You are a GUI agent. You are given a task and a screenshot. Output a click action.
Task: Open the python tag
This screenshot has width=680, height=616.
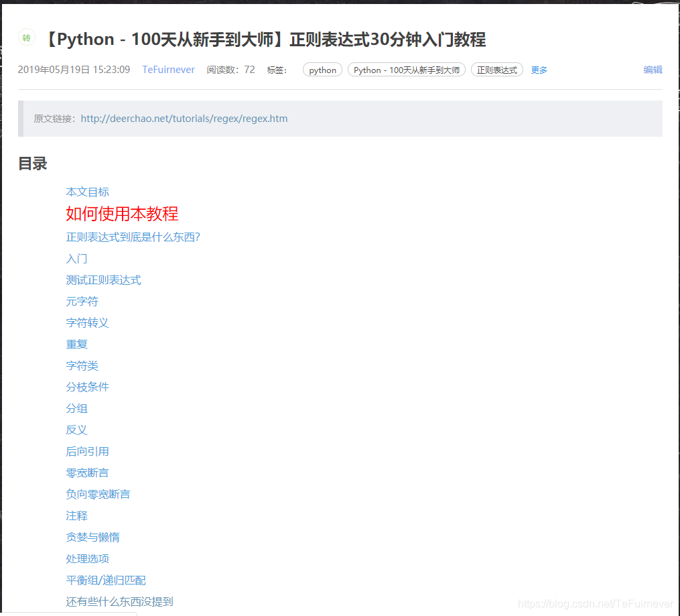[x=322, y=69]
